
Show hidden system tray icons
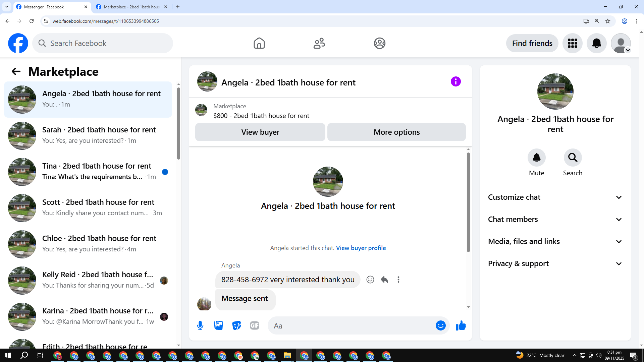[x=575, y=355]
